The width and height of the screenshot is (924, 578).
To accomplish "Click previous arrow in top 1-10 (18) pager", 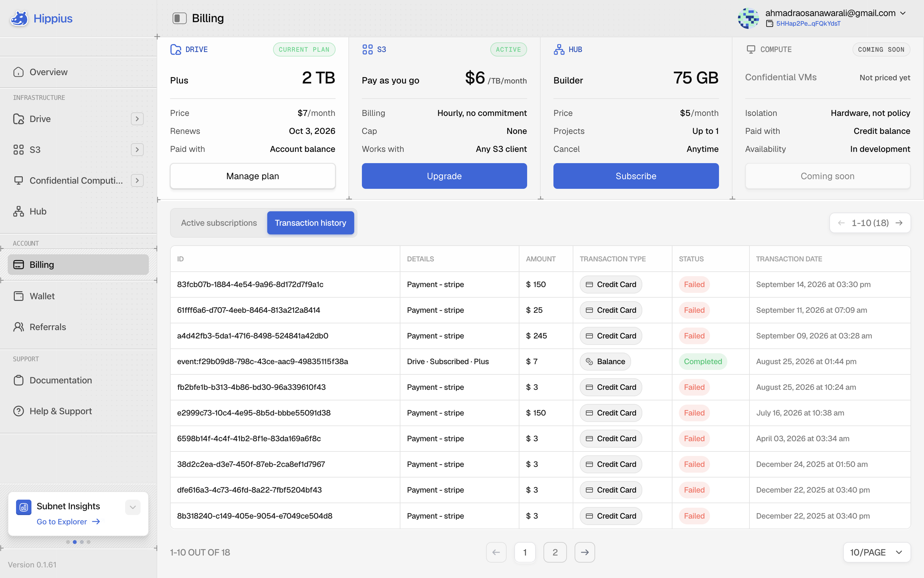I will (841, 223).
